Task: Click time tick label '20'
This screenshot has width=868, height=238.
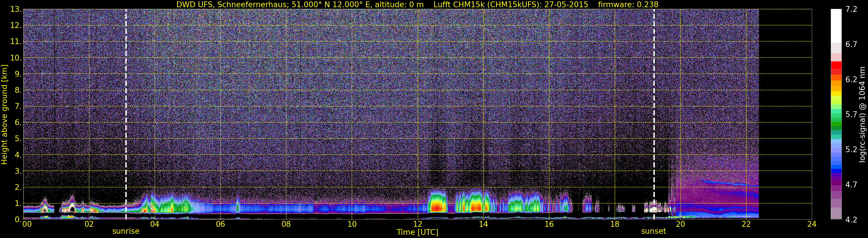Action: pyautogui.click(x=680, y=224)
